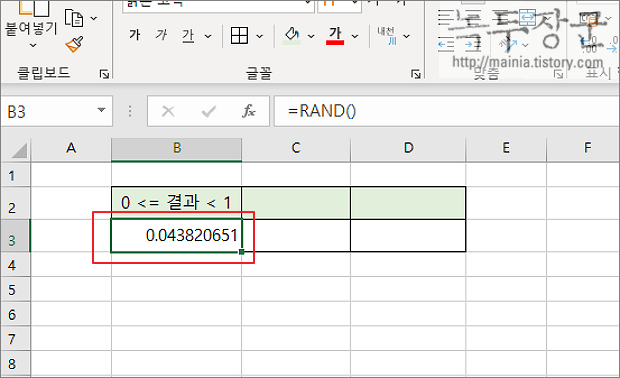Apply red font color (가)
Image resolution: width=620 pixels, height=378 pixels.
point(335,35)
